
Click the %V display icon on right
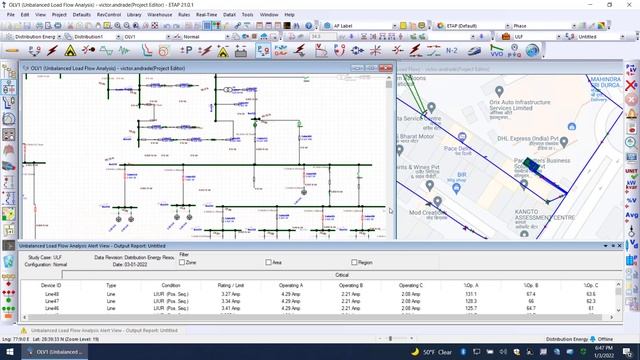pos(631,200)
